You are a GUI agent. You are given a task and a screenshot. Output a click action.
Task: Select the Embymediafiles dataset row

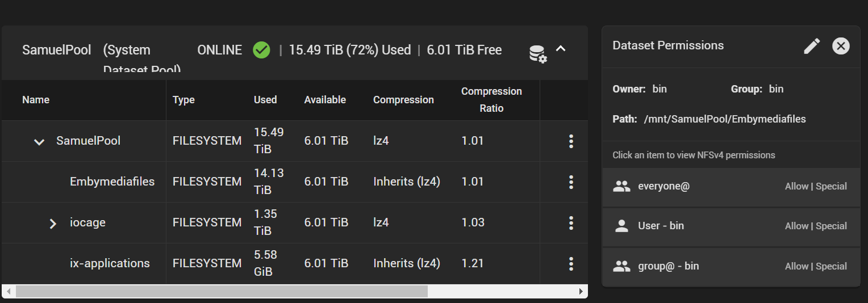(x=295, y=182)
